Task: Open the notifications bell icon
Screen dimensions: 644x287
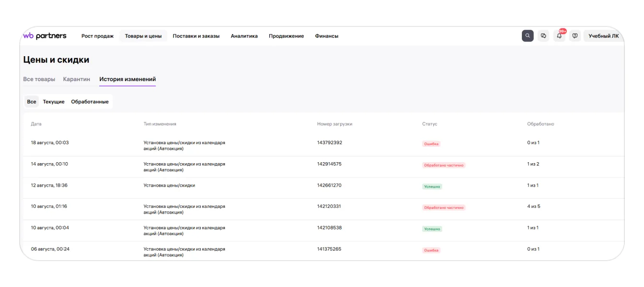Action: 559,36
